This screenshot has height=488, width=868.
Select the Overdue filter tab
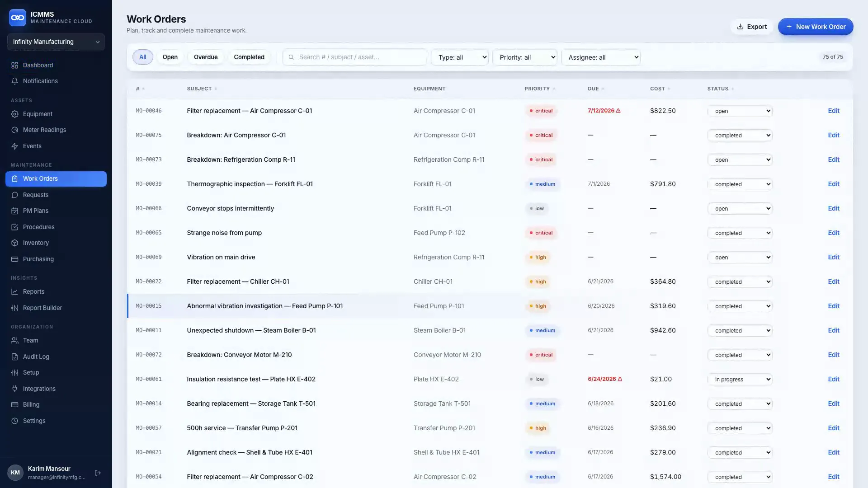(x=206, y=57)
